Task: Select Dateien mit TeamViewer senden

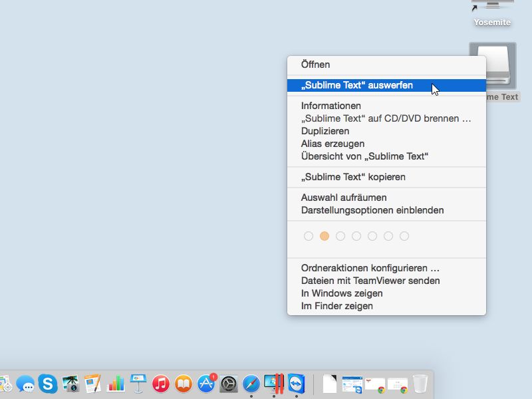Action: point(386,281)
